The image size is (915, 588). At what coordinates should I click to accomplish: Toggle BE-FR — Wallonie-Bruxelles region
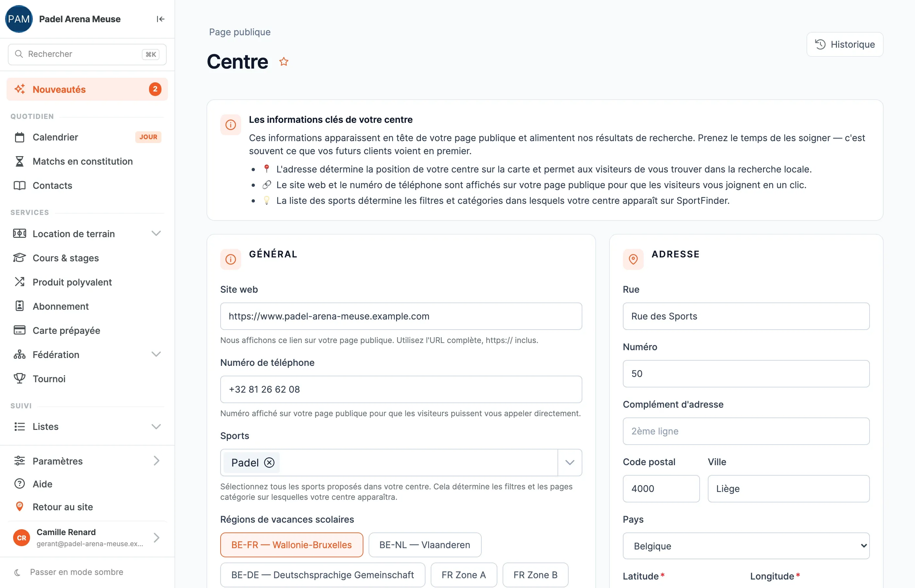[291, 545]
